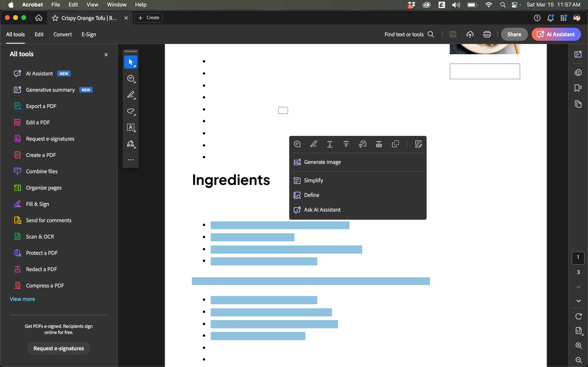588x367 pixels.
Task: Click the strikethrough text icon in popup
Action: (x=346, y=144)
